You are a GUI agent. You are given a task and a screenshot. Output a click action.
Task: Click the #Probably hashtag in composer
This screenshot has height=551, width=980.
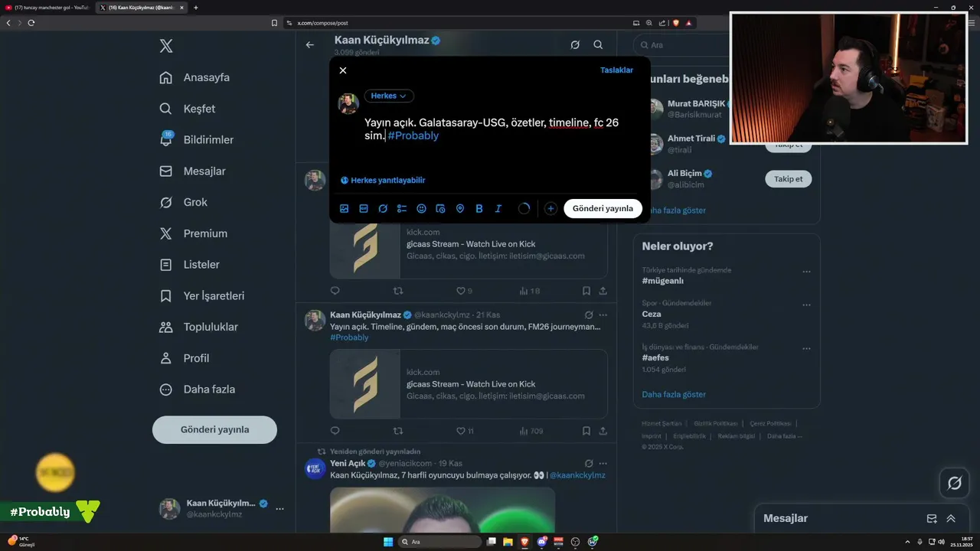(x=413, y=135)
